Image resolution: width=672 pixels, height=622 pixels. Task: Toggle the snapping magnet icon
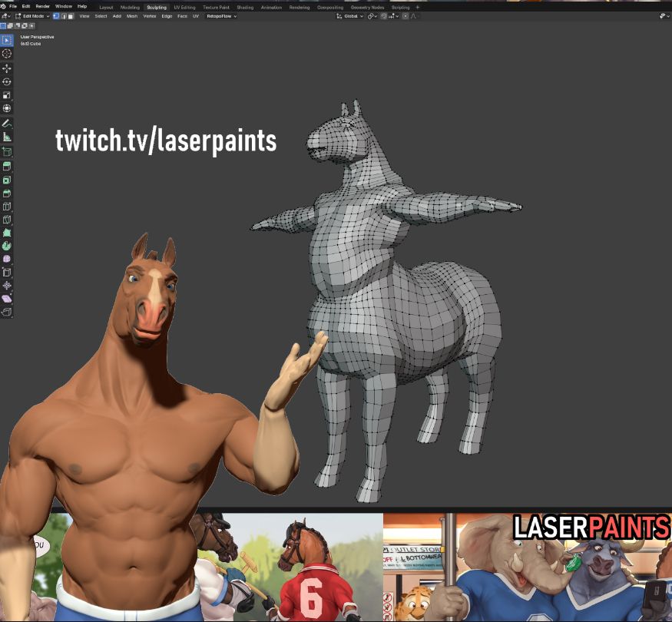[383, 16]
